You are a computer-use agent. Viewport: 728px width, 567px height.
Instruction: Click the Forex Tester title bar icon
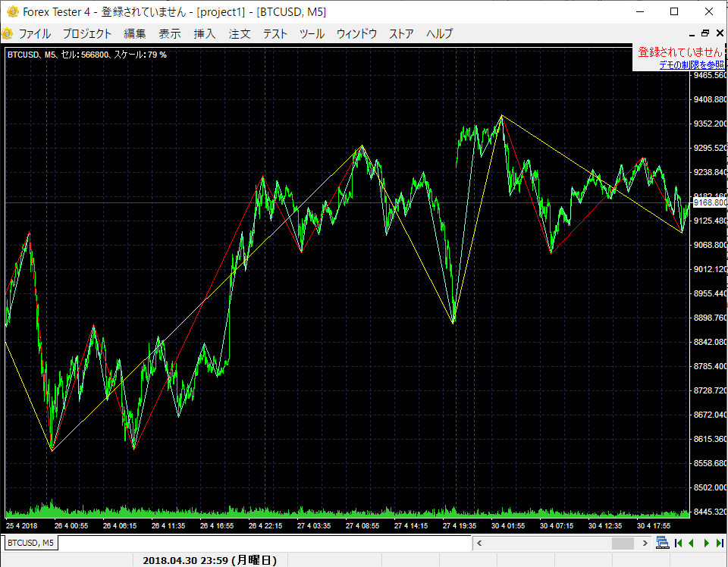tap(13, 11)
